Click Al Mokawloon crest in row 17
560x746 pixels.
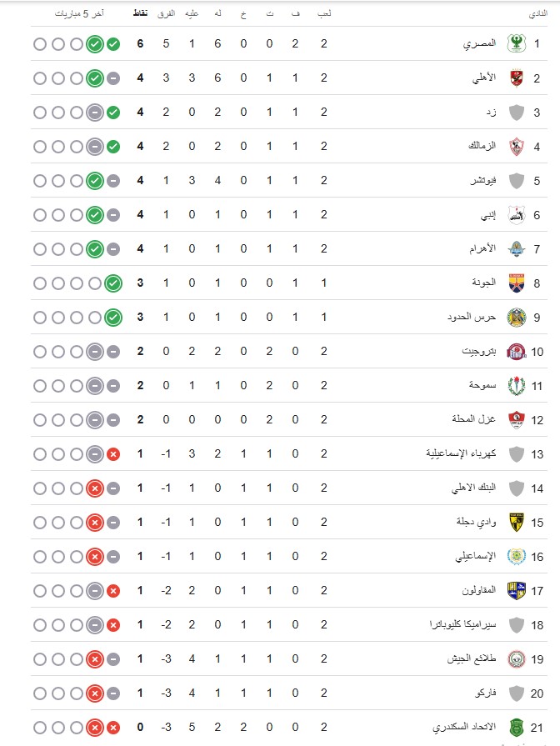click(x=516, y=591)
